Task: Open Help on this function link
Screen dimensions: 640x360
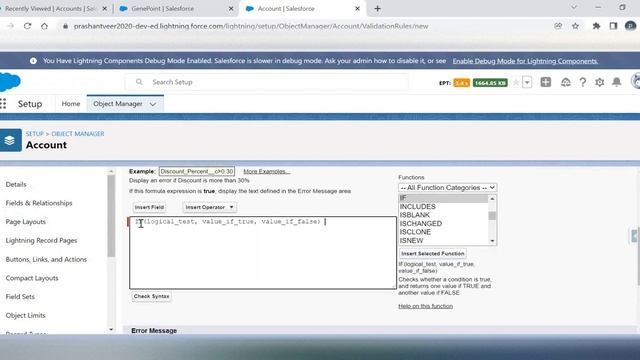Action: tap(425, 306)
